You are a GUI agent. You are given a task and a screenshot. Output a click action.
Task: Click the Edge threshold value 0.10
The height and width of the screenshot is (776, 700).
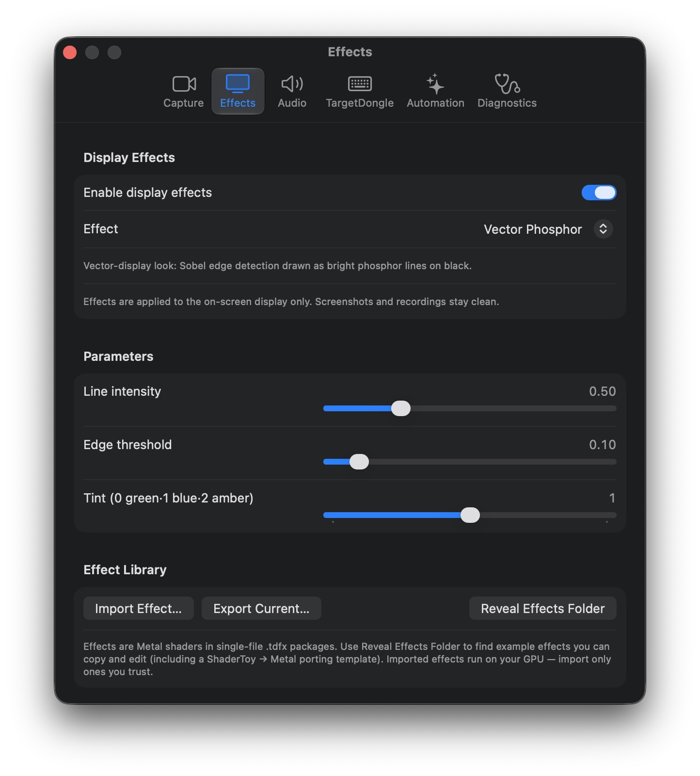point(602,445)
